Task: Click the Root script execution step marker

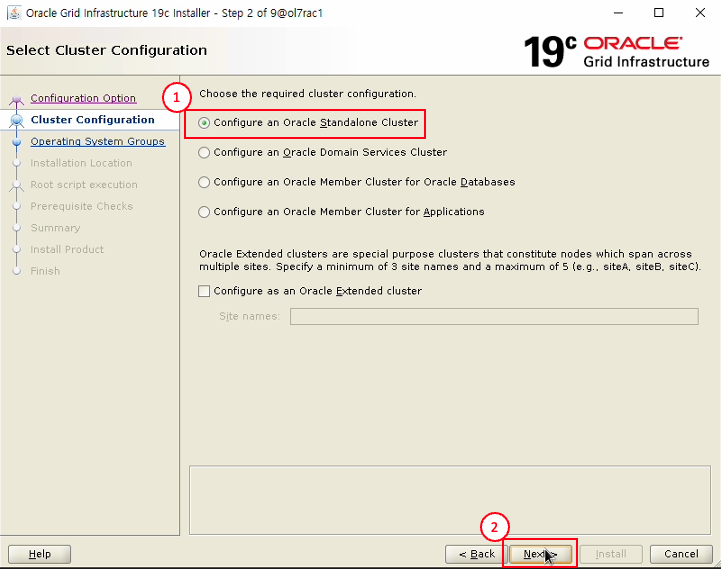Action: click(17, 185)
